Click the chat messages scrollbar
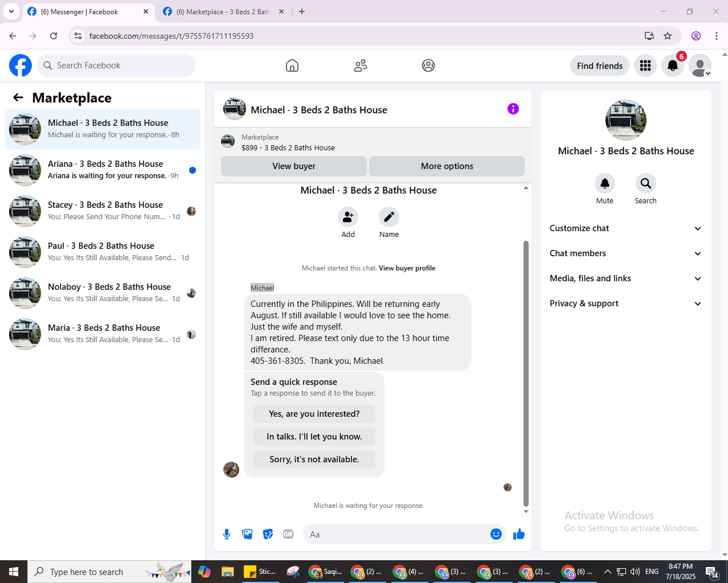The height and width of the screenshot is (583, 728). 526,373
